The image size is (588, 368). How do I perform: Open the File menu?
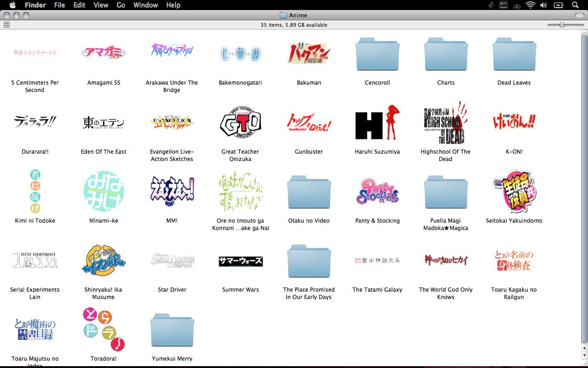coord(59,5)
